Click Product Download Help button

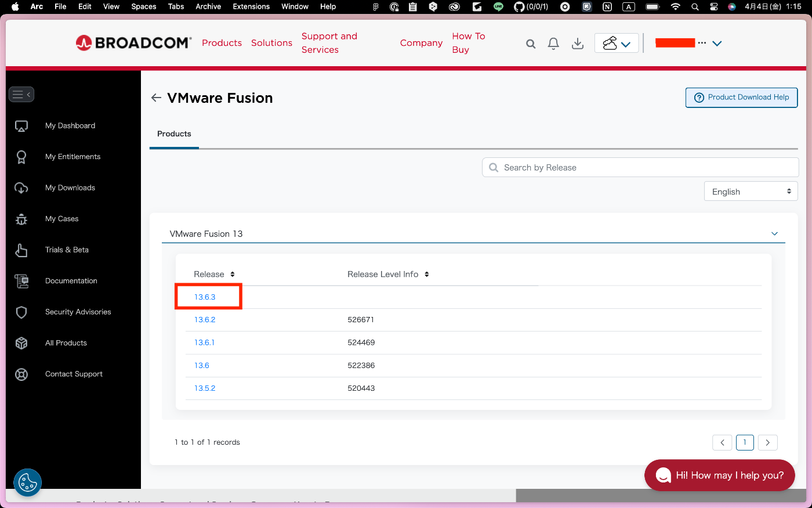tap(741, 98)
